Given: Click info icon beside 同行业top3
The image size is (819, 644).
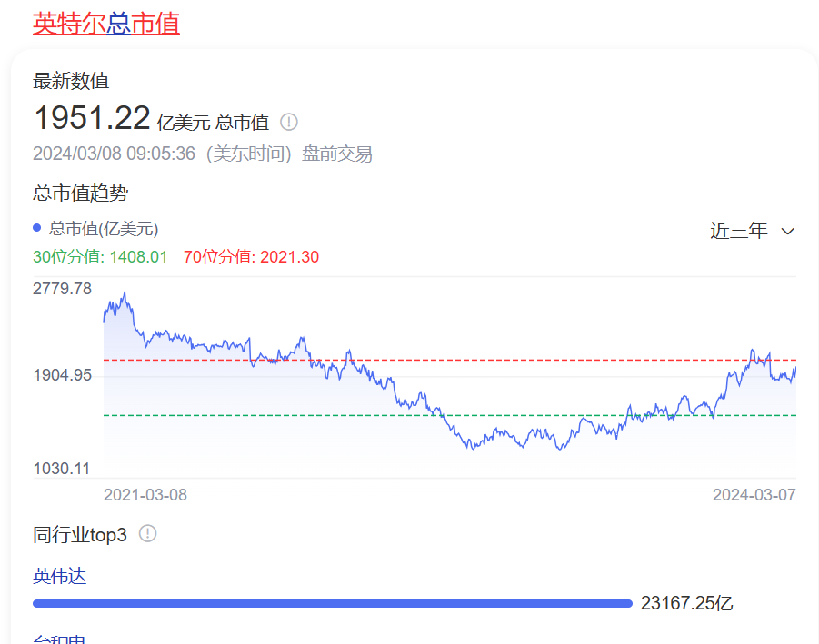Looking at the screenshot, I should tap(148, 533).
